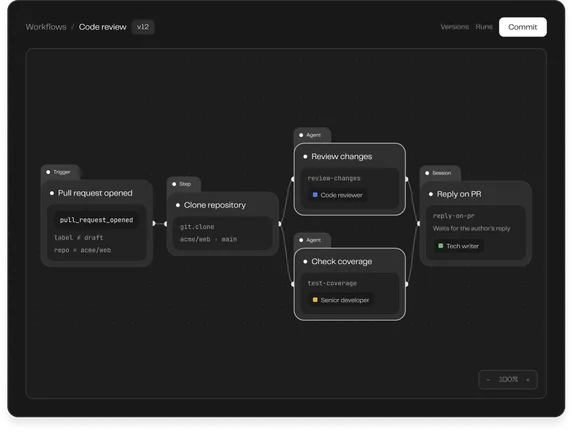Click the green Tech writer color square
Viewport: 573px width, 432px height.
(441, 246)
